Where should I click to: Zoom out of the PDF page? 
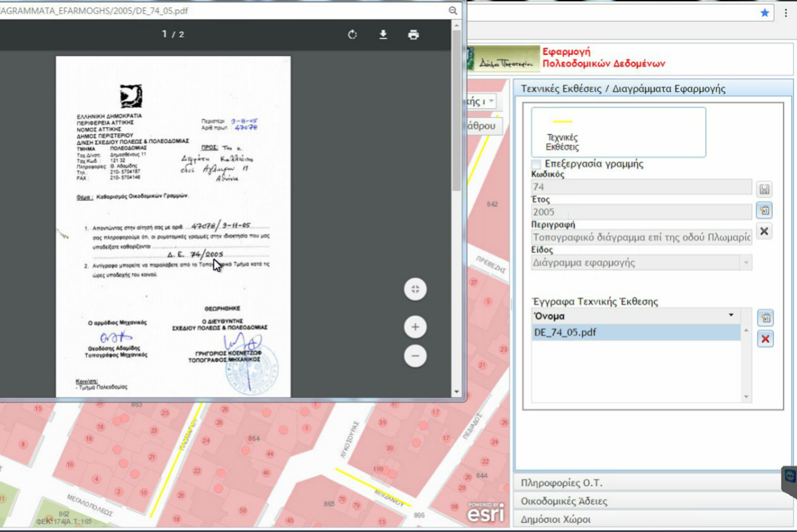click(415, 355)
